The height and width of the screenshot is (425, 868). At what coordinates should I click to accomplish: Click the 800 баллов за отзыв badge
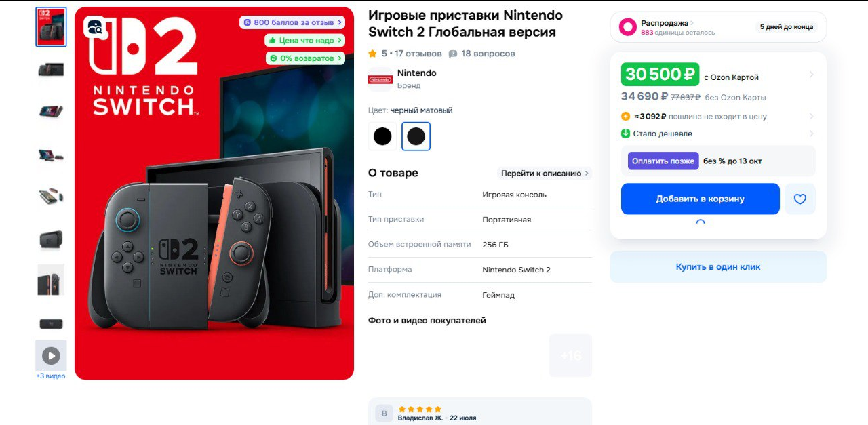point(292,22)
